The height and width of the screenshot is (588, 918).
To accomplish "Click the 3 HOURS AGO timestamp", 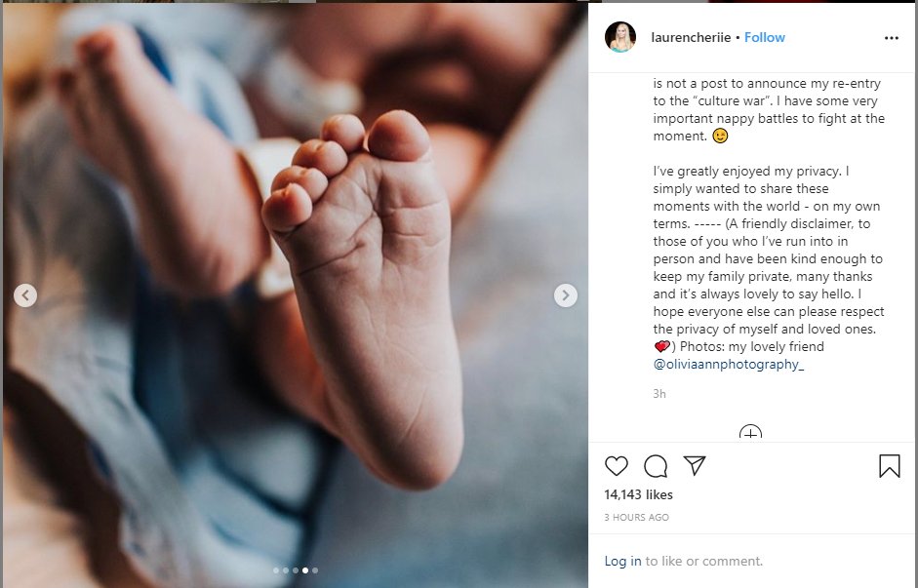I will [x=636, y=518].
